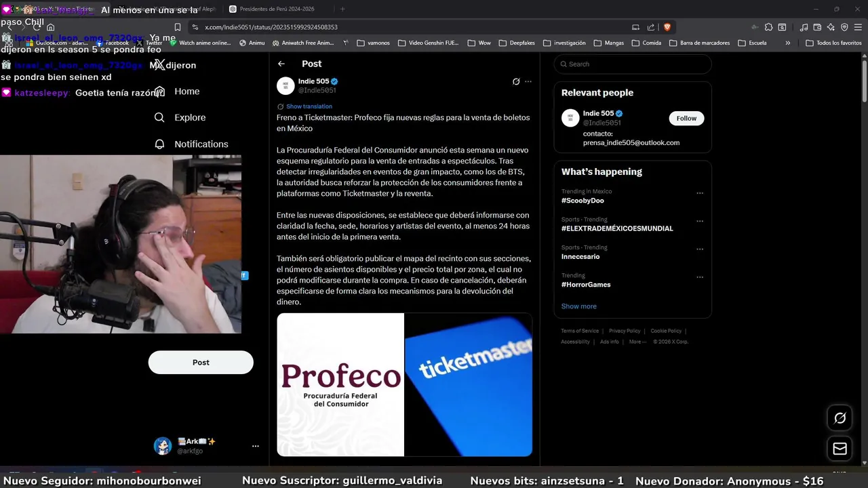The height and width of the screenshot is (488, 868).
Task: Open the Profeco logo image
Action: coord(340,384)
